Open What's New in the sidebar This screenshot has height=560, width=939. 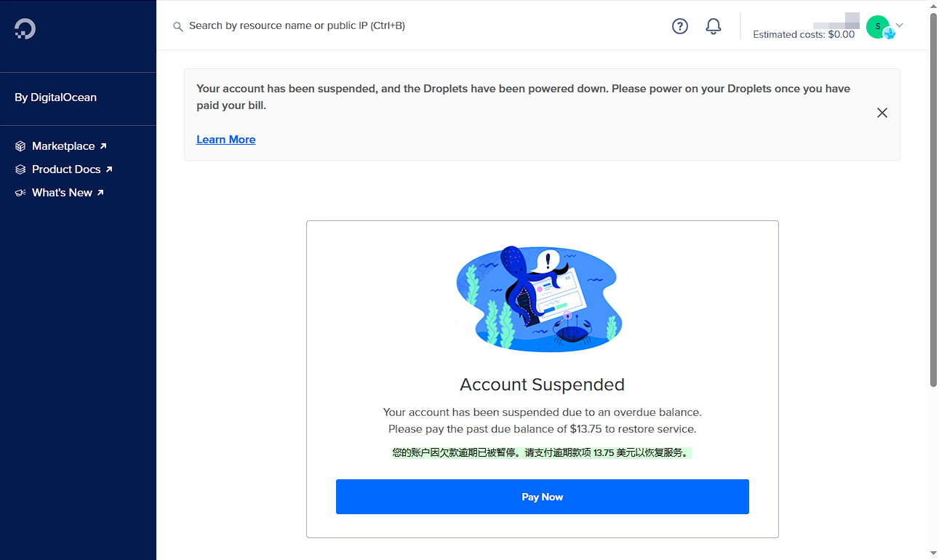click(x=62, y=193)
